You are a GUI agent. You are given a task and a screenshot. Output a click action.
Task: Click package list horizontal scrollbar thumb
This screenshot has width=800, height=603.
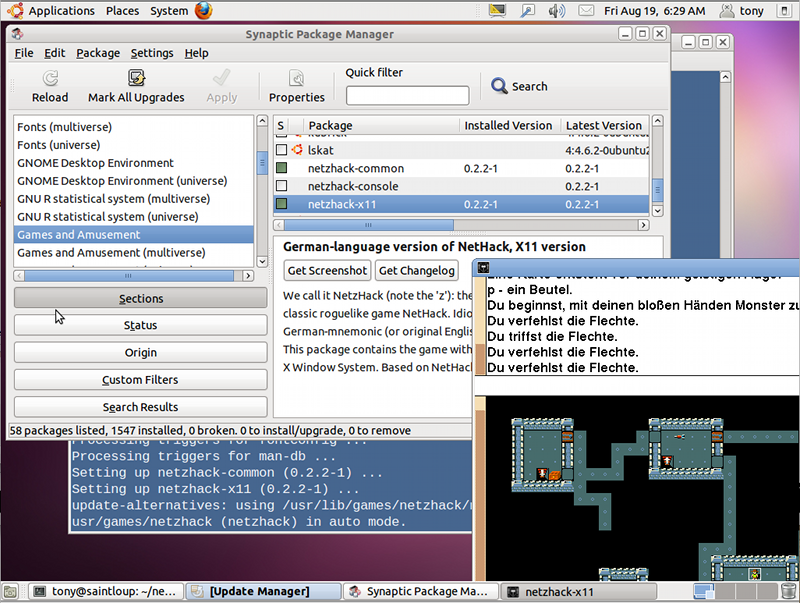click(x=368, y=224)
